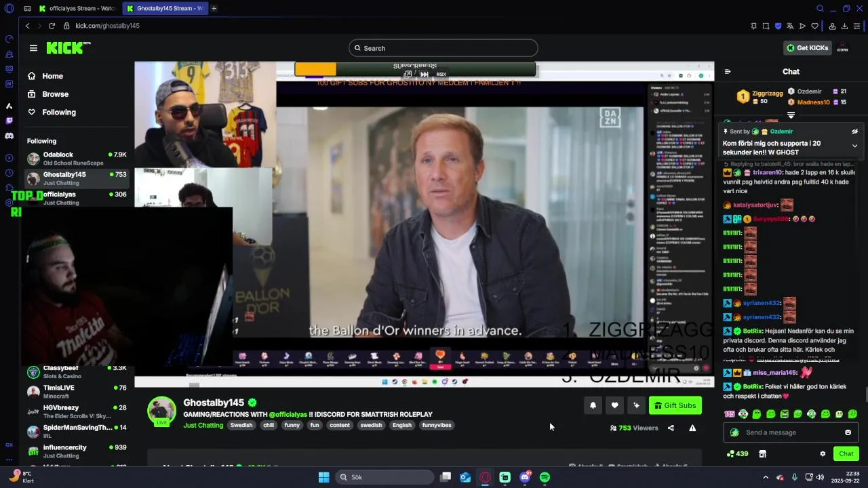Collapse the chat panel
The height and width of the screenshot is (488, 868).
728,71
